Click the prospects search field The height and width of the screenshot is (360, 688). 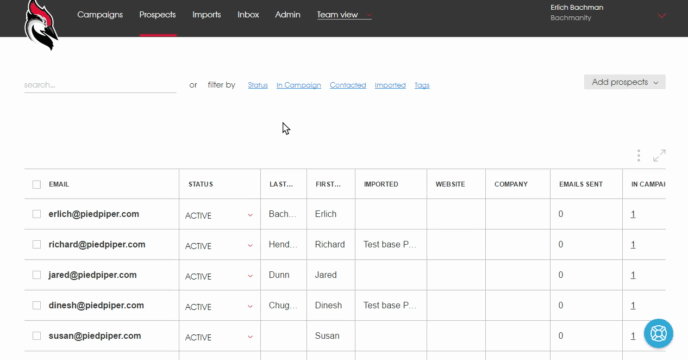coord(100,85)
